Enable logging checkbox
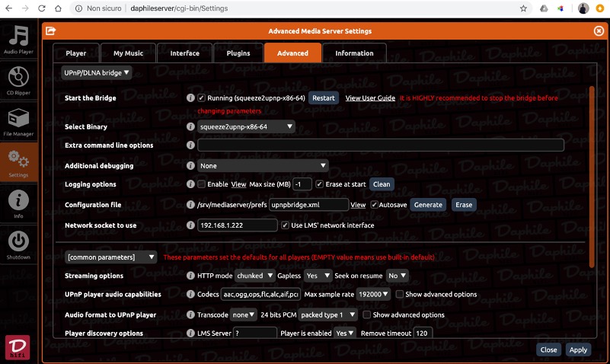610x364 pixels. click(202, 184)
